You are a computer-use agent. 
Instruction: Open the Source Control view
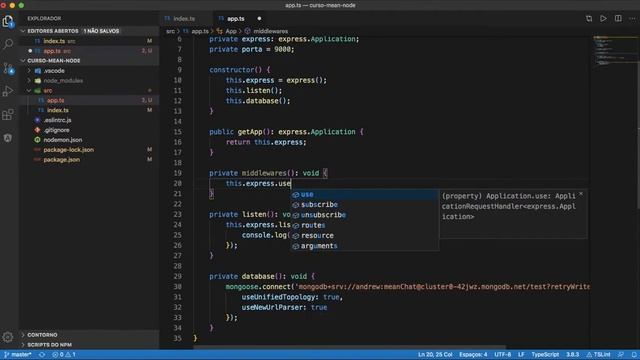click(8, 68)
